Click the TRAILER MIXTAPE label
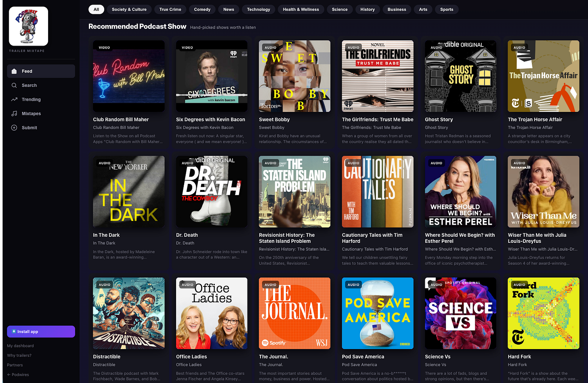Viewport: 588px width, 383px height. [x=27, y=51]
